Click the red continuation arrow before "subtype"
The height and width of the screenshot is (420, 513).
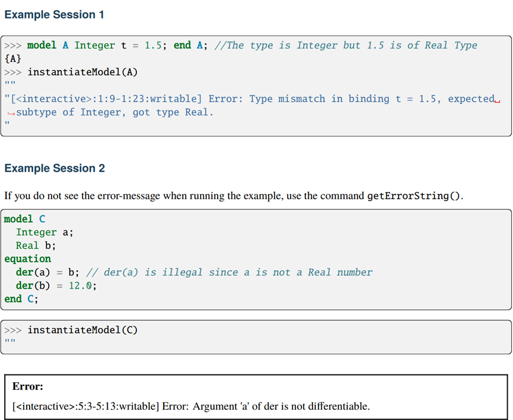tap(10, 113)
